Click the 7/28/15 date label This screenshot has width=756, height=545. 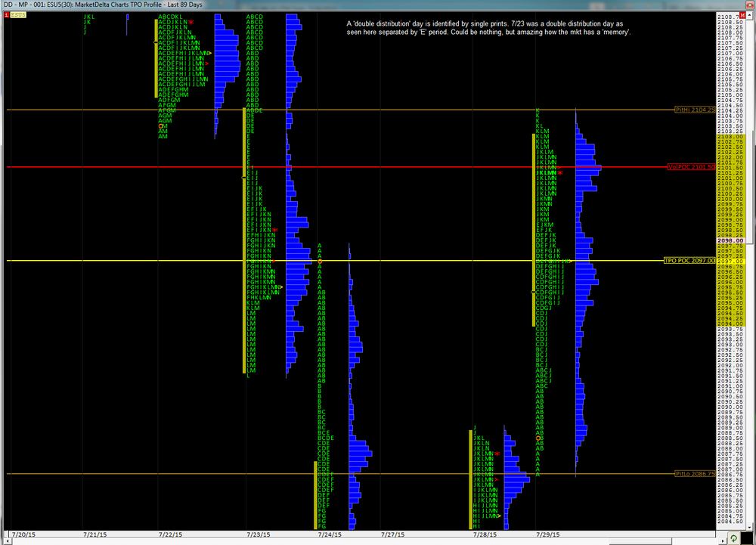tap(485, 534)
